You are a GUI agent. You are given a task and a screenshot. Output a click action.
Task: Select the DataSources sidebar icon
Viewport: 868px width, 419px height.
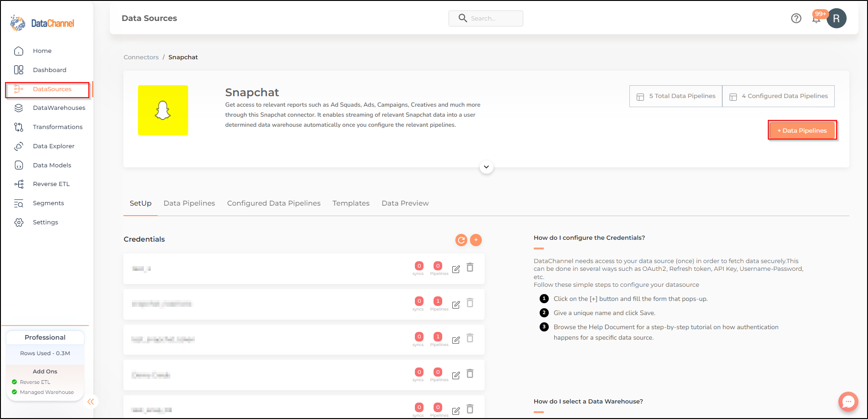coord(19,89)
